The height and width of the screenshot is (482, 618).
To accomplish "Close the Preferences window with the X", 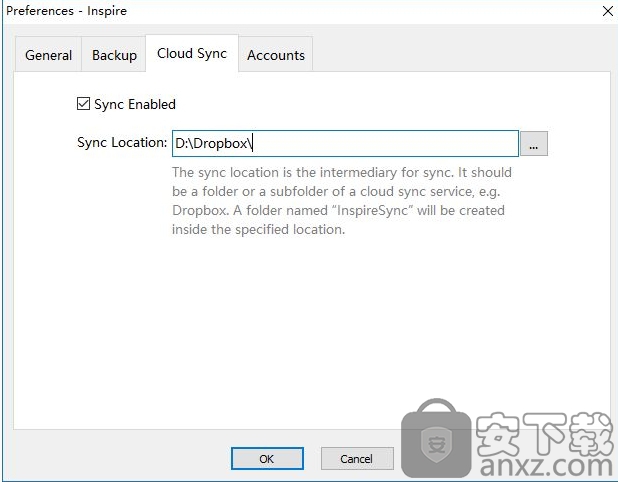I will (x=608, y=11).
